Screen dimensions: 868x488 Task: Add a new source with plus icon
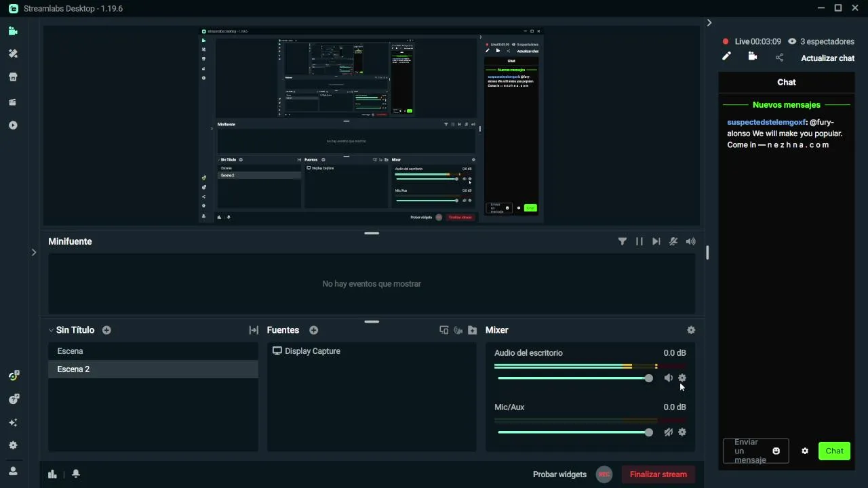tap(313, 330)
